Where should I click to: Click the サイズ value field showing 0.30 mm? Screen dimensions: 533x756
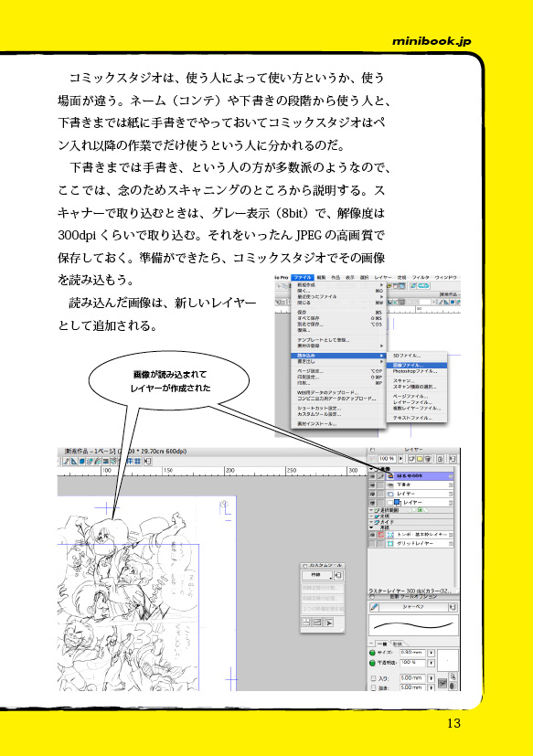[412, 653]
